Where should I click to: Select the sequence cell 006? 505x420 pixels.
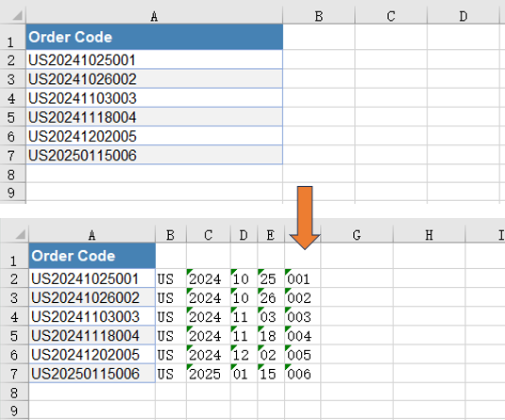302,374
